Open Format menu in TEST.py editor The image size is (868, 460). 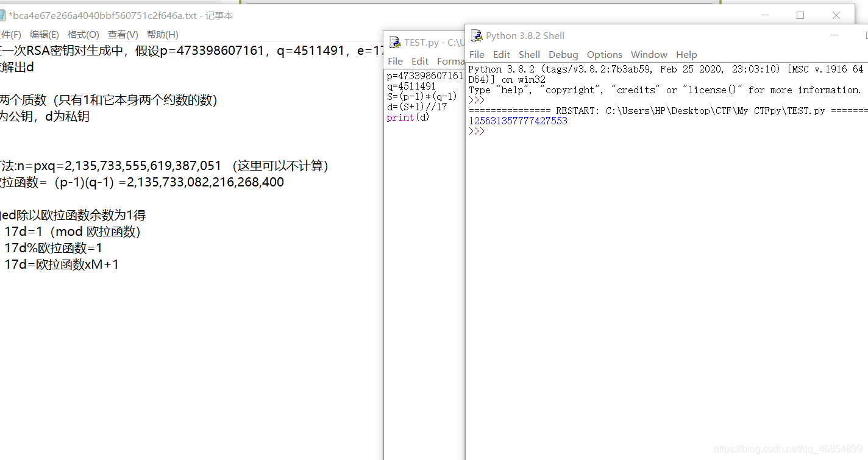click(x=450, y=61)
